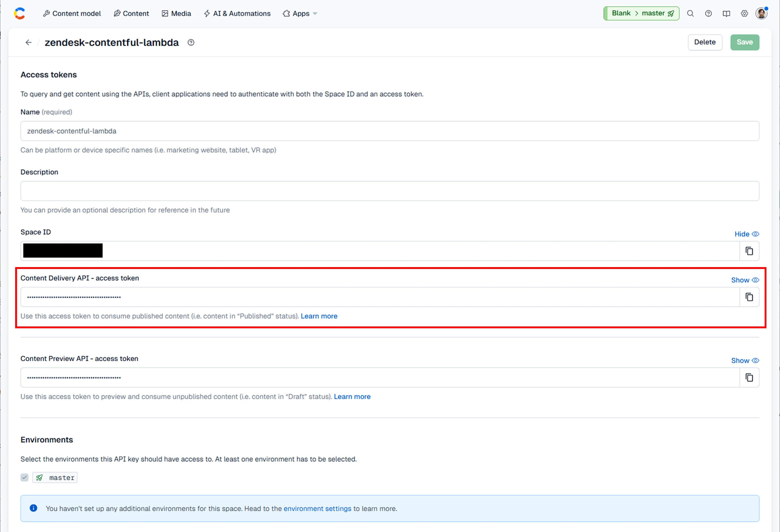Copy the Content Preview API access token
This screenshot has height=532, width=780.
coord(749,377)
